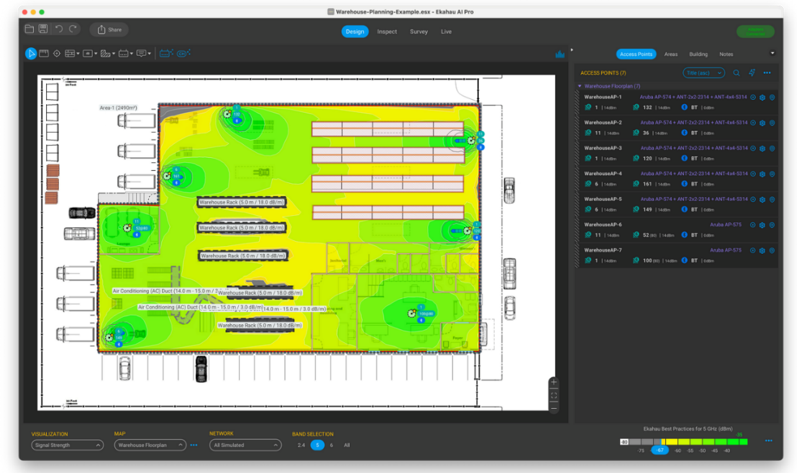Viewport: 797px width, 473px height.
Task: Switch to the Design mode tab
Action: (355, 31)
